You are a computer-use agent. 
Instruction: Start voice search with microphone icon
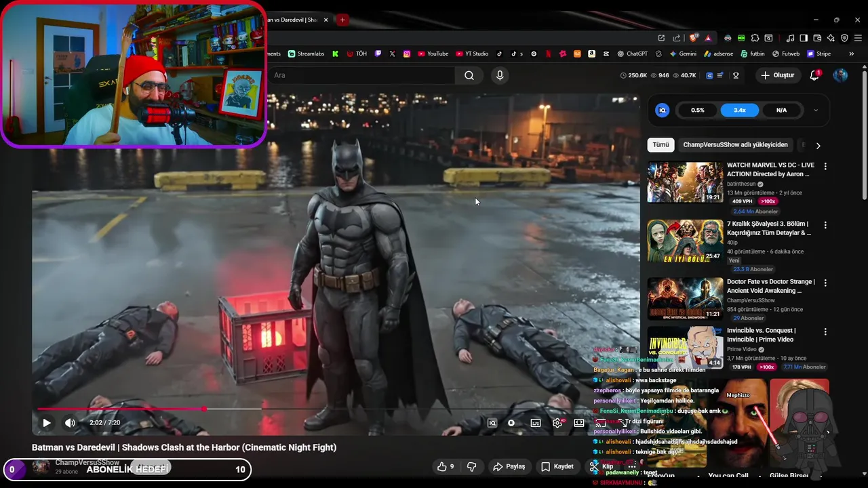tap(500, 75)
